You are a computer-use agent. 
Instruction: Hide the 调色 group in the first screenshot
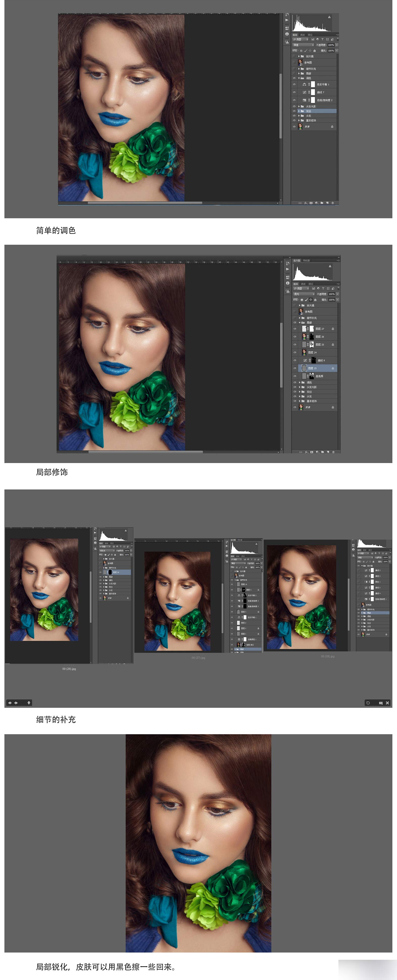[294, 78]
